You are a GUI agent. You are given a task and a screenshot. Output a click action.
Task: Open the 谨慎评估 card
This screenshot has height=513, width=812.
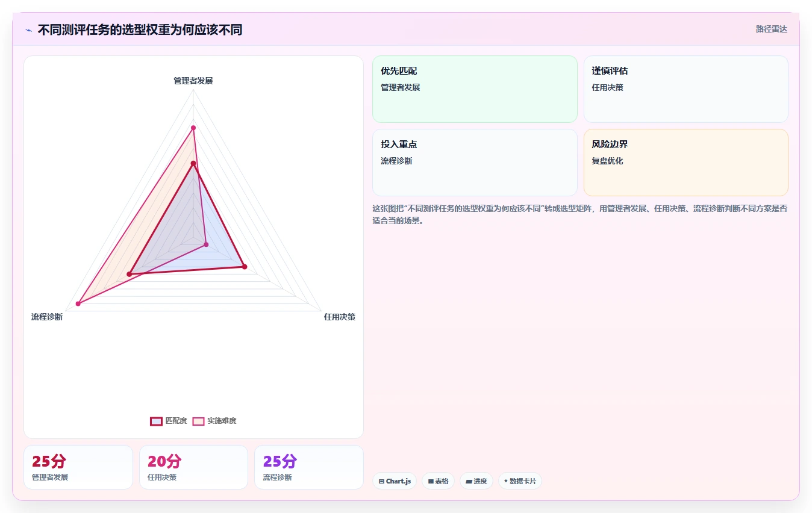click(x=686, y=89)
